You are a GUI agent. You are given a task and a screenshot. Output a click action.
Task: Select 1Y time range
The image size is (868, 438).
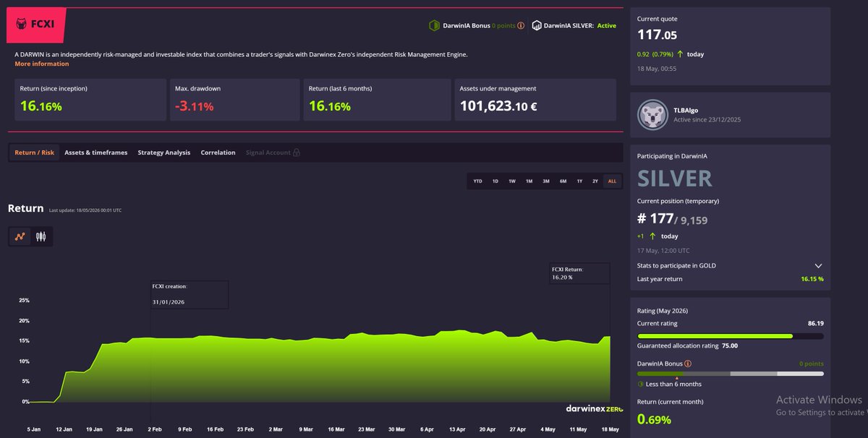pyautogui.click(x=579, y=181)
